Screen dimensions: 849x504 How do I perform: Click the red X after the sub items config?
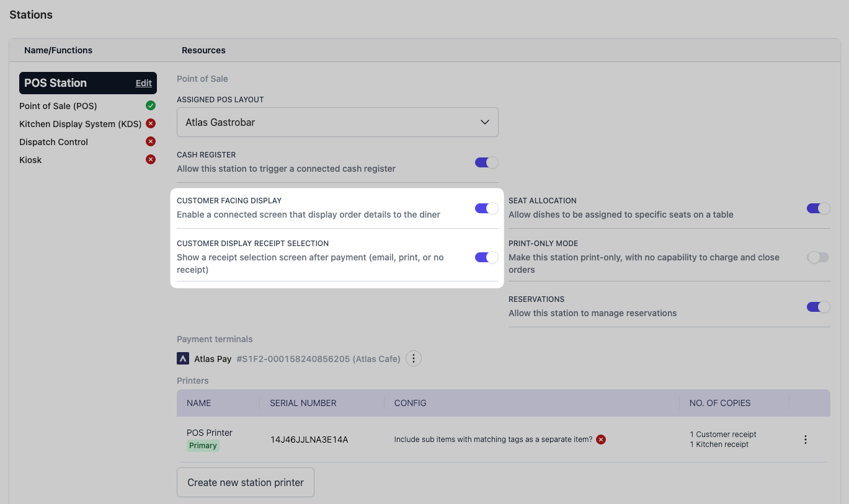(601, 440)
